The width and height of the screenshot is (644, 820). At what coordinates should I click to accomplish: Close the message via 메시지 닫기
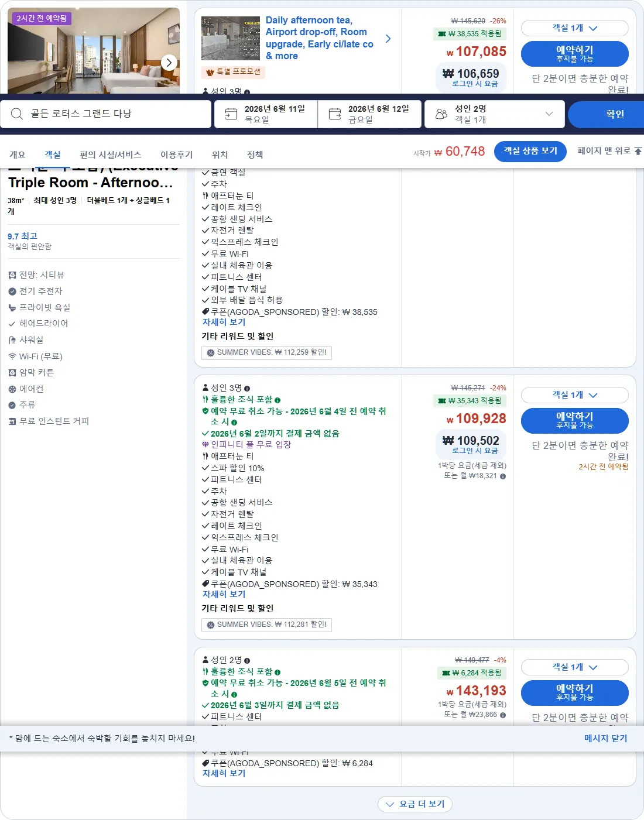point(606,739)
